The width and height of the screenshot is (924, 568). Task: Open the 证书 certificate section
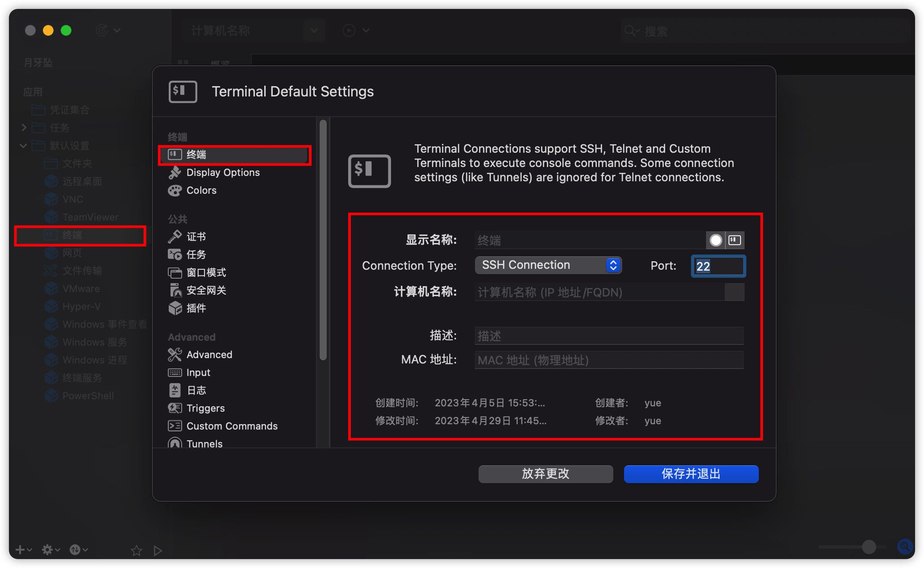click(x=196, y=237)
